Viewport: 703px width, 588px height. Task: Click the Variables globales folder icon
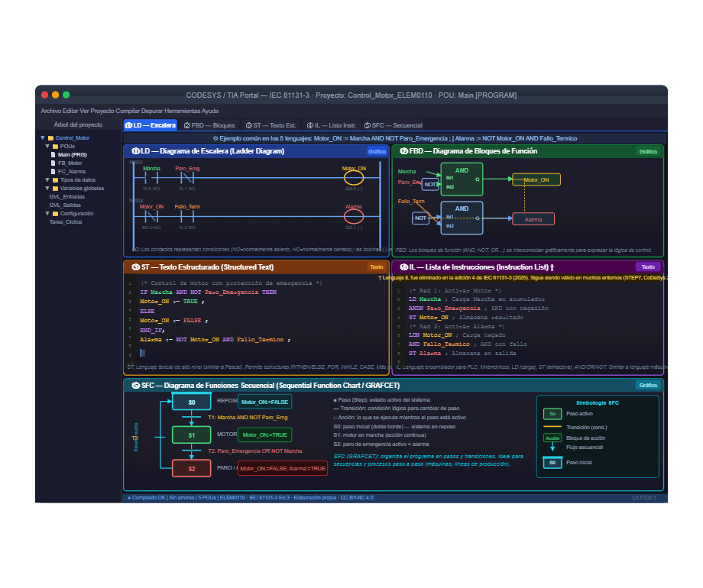(x=56, y=189)
